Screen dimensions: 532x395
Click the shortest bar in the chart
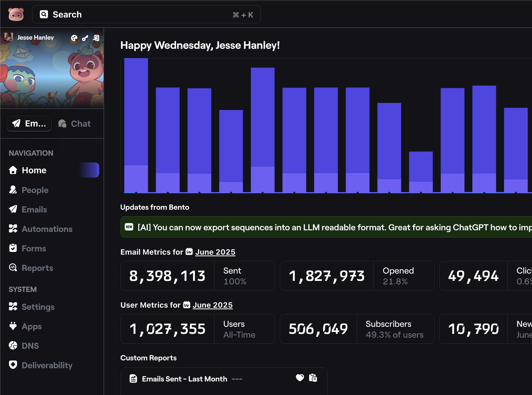point(421,172)
